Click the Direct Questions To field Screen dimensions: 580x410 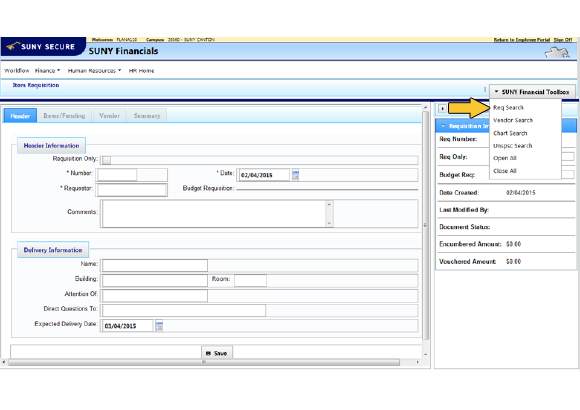pos(184,310)
